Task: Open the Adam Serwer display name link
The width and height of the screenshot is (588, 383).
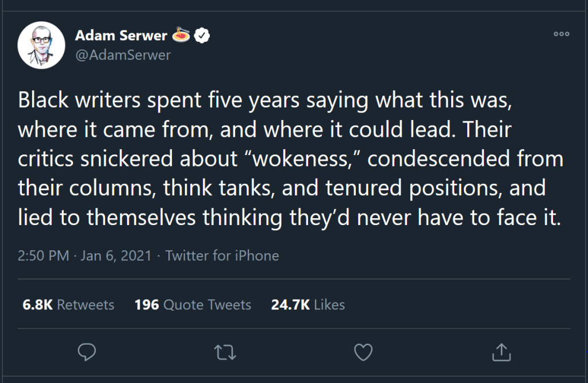Action: [x=121, y=36]
